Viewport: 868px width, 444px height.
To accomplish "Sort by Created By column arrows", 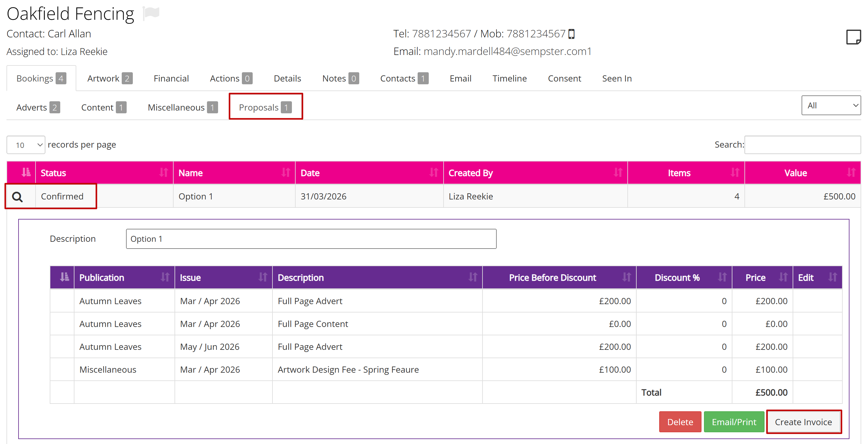I will [x=618, y=173].
